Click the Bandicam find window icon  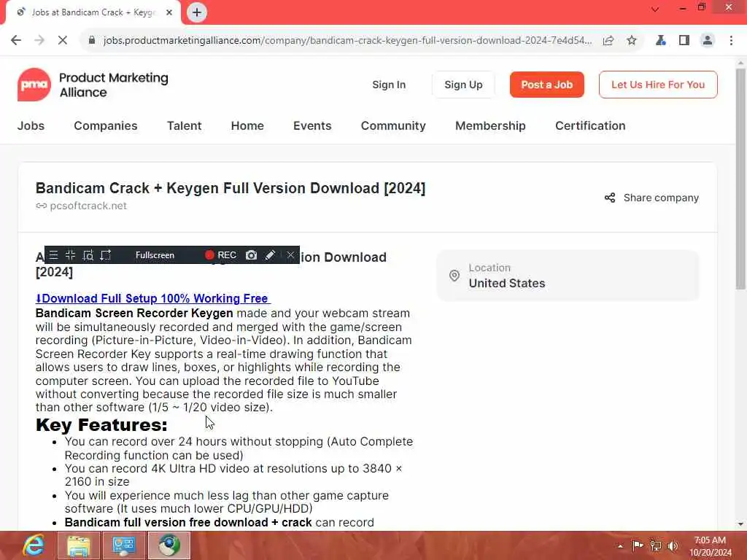click(x=88, y=255)
